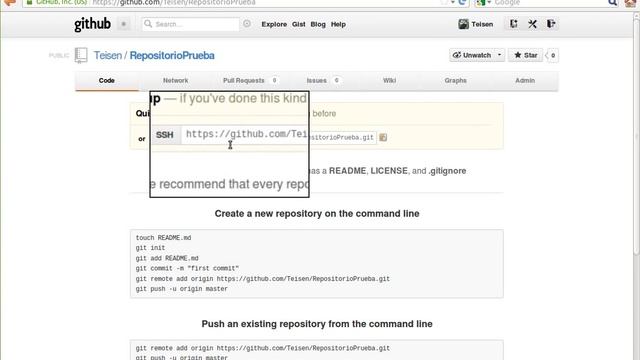Screen dimensions: 640x360
Task: Click the repository book icon
Action: [81, 55]
